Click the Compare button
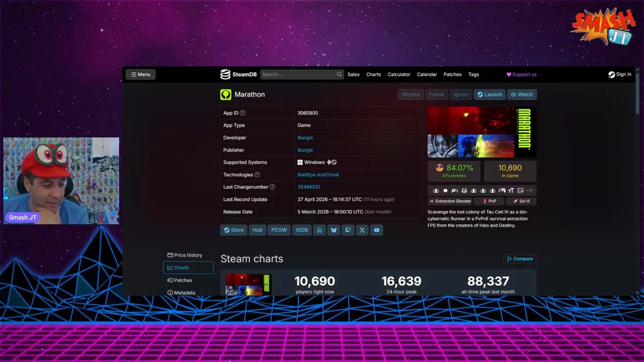Image resolution: width=644 pixels, height=362 pixels. 520,259
